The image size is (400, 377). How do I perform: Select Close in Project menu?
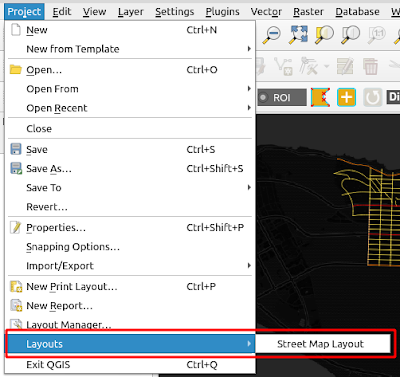(130, 129)
